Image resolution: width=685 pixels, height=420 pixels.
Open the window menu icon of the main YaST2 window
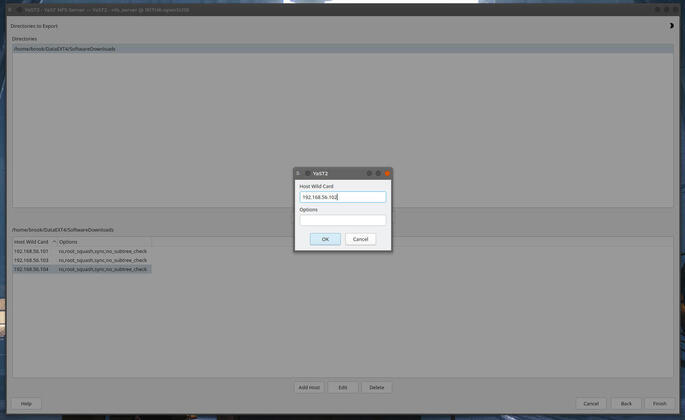point(10,9)
